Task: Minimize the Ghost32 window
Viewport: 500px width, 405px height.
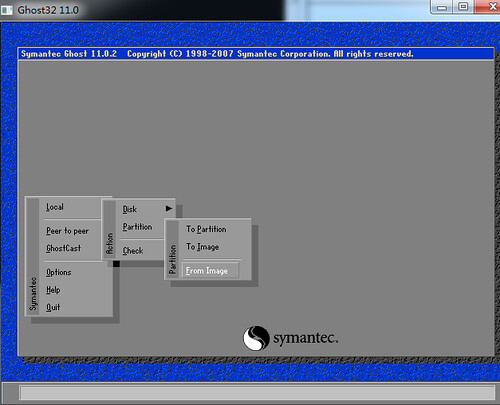Action: [x=442, y=7]
